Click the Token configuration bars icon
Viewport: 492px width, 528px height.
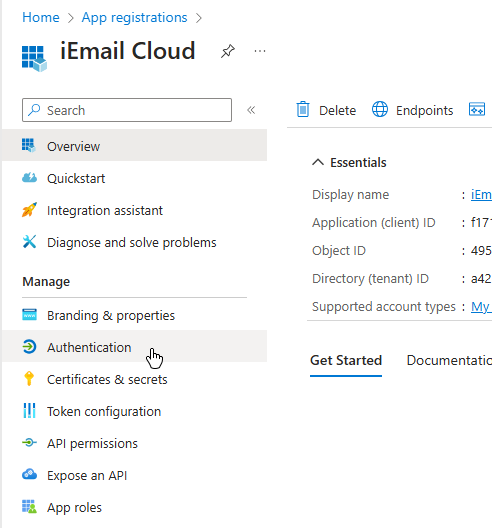(29, 410)
